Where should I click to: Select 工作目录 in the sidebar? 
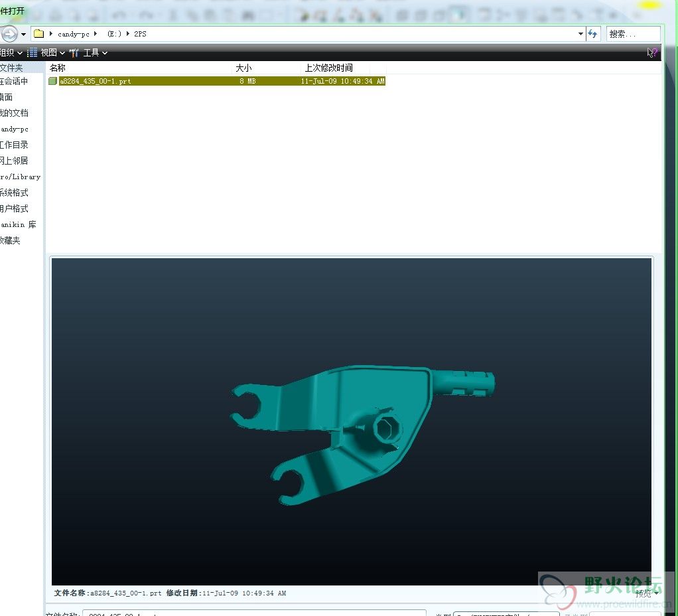point(15,145)
